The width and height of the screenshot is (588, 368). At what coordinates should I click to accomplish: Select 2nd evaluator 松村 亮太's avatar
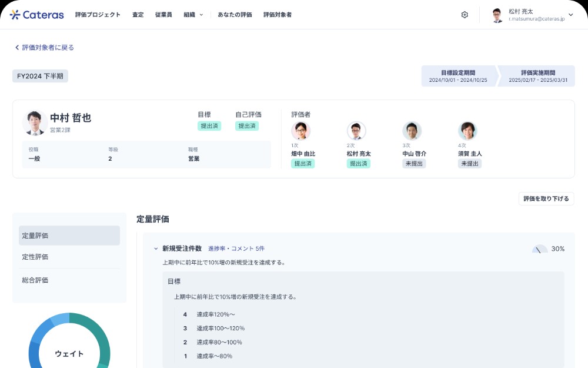point(356,131)
